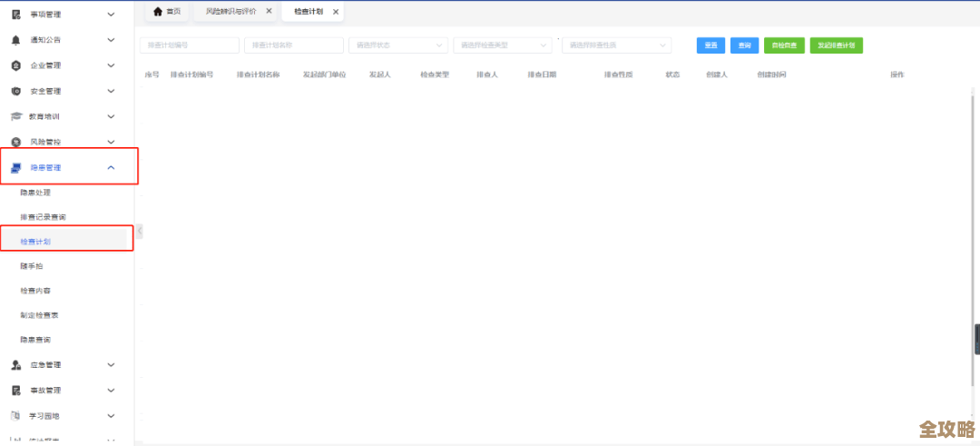Image resolution: width=980 pixels, height=446 pixels.
Task: Open the 请选择状态 dropdown
Action: coord(398,45)
